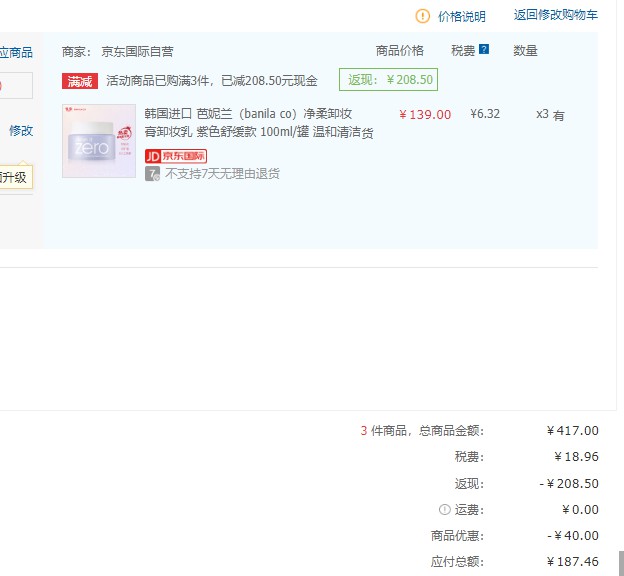Click the shipping fee info icon beside 运费
This screenshot has height=576, width=624.
(x=445, y=510)
